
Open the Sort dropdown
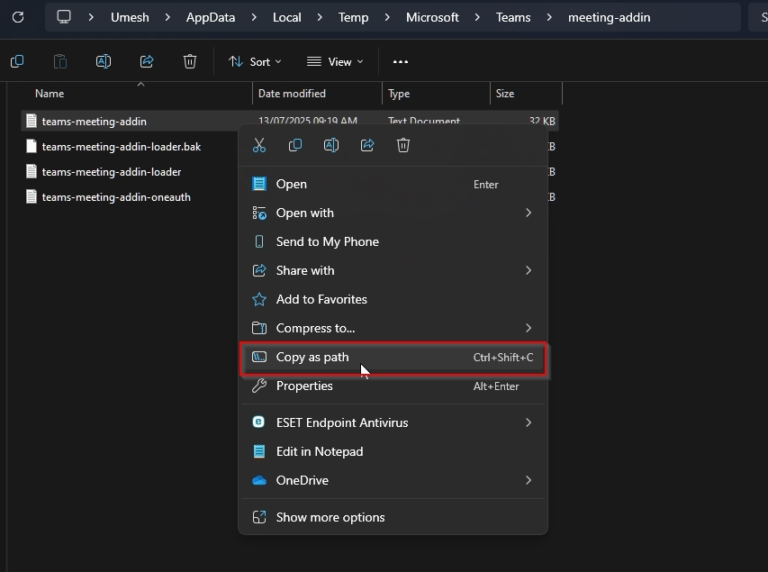coord(255,62)
